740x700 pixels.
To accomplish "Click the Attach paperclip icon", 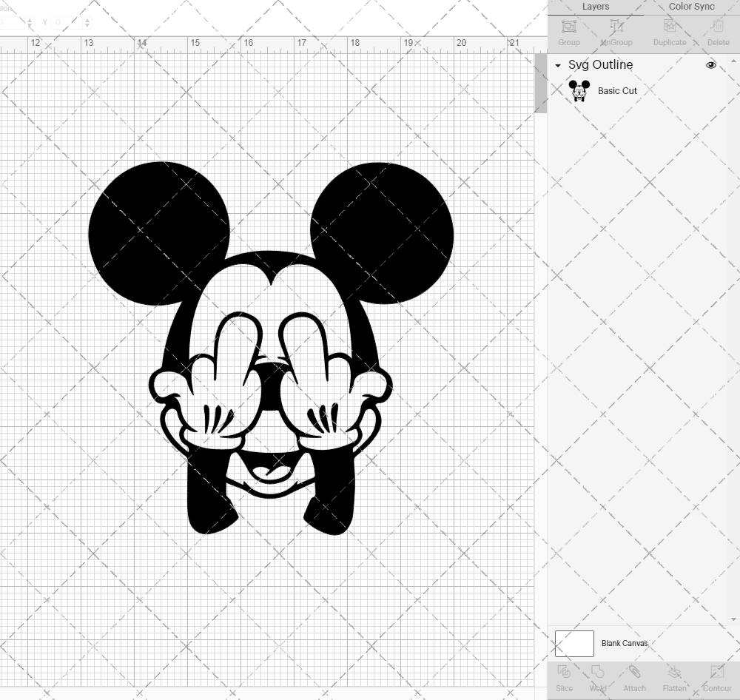I will tap(634, 672).
